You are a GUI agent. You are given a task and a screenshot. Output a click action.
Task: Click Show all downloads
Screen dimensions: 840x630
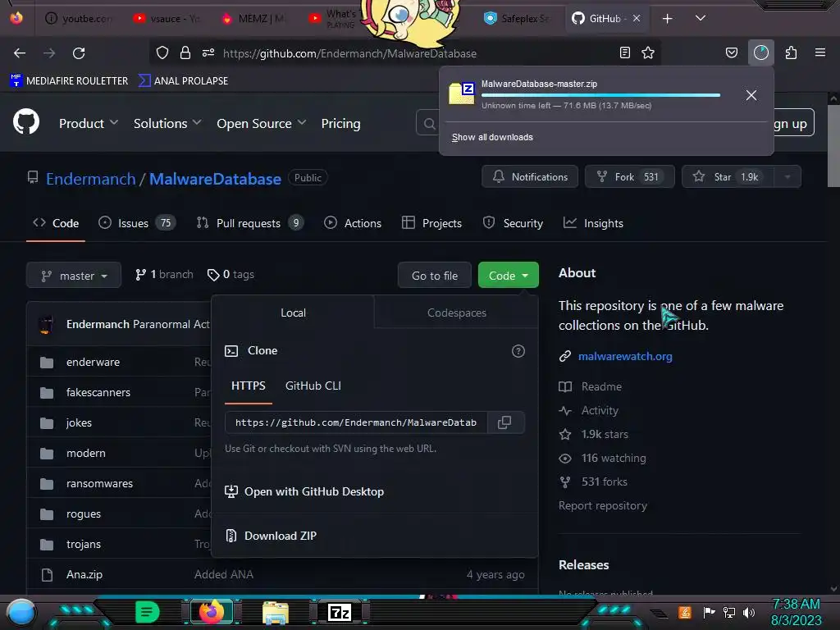[x=492, y=137]
